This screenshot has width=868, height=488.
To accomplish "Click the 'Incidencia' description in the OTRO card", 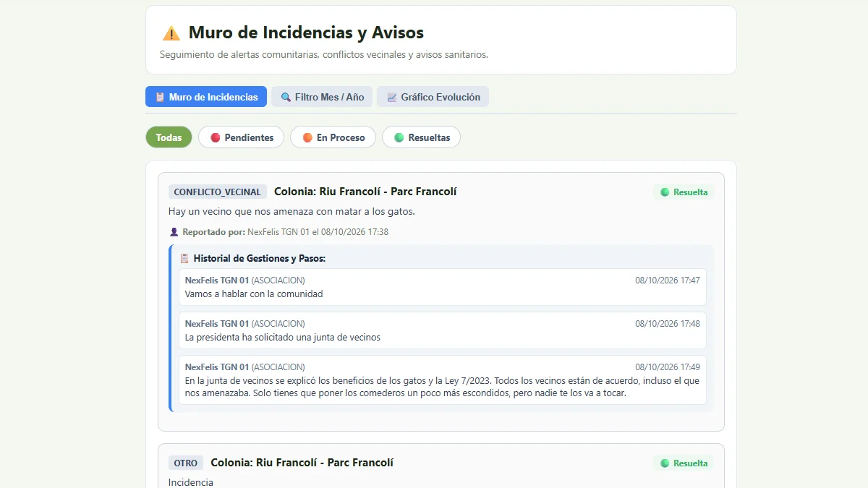I will (191, 482).
